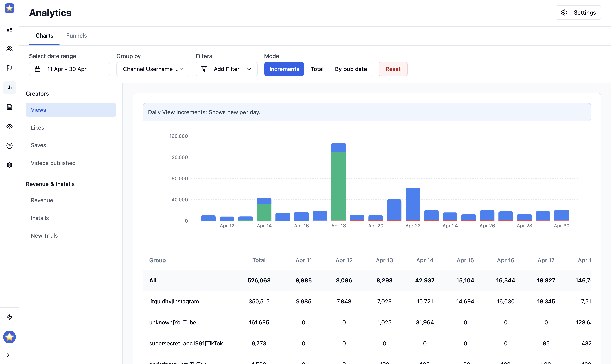Select Videos published metric
Viewport: 611px width, 364px height.
click(x=71, y=163)
